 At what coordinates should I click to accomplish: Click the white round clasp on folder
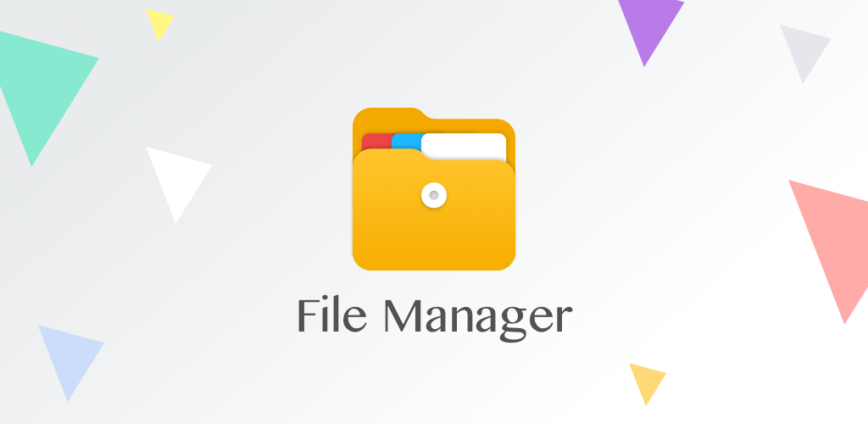coord(434,195)
